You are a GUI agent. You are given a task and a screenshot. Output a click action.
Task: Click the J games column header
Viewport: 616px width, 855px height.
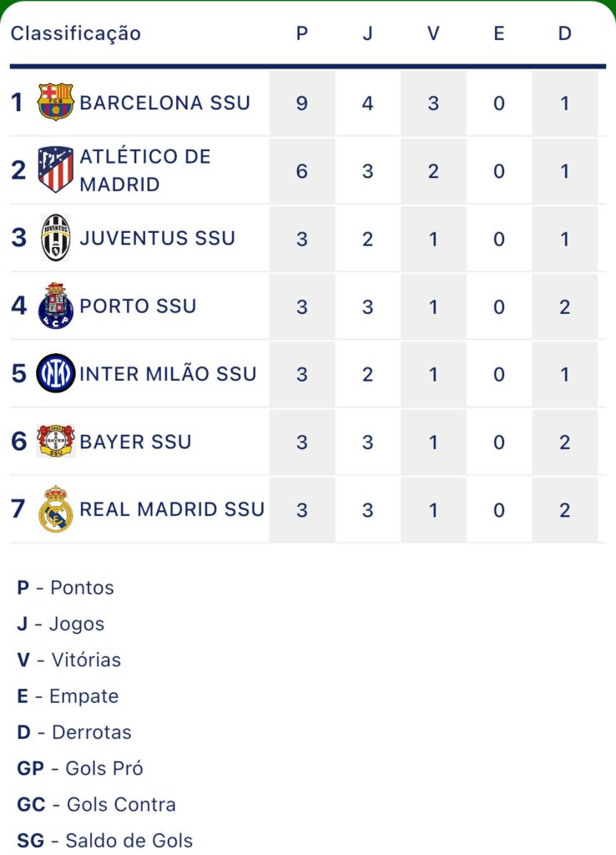(367, 33)
